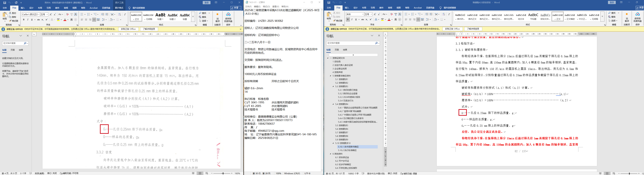This screenshot has height=175, width=644.
Task: Collapse 6 其他资料 in navigation tree
Action: pyautogui.click(x=331, y=154)
